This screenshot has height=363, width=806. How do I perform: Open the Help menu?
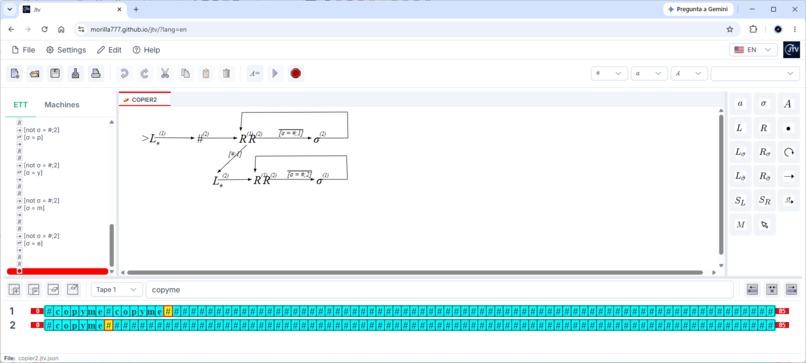pyautogui.click(x=146, y=50)
